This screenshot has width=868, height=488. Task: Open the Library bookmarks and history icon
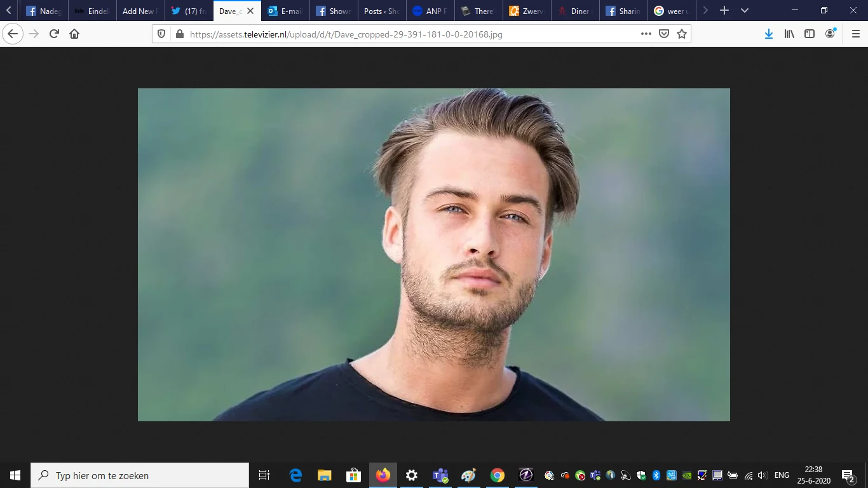[x=789, y=34]
